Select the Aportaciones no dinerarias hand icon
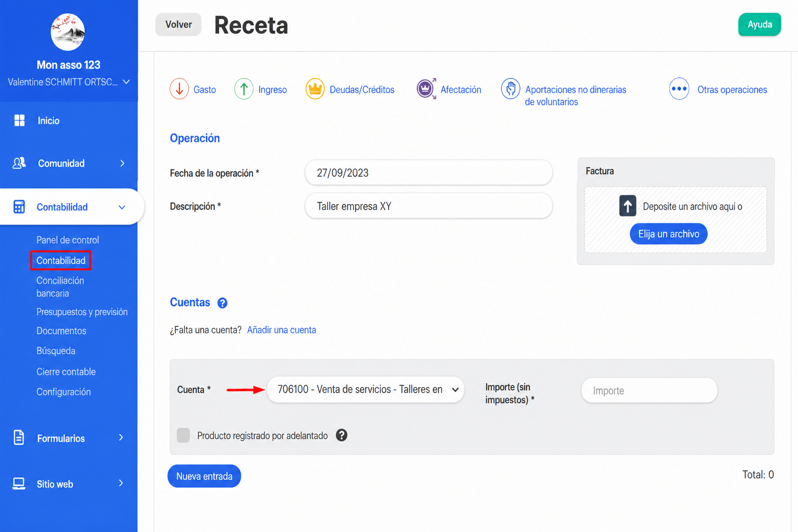798x532 pixels. point(511,89)
